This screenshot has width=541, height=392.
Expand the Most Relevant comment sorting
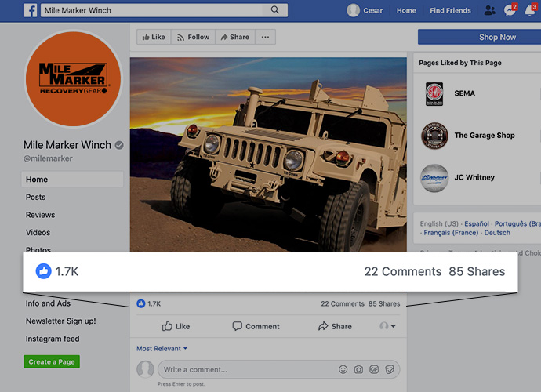(x=162, y=348)
